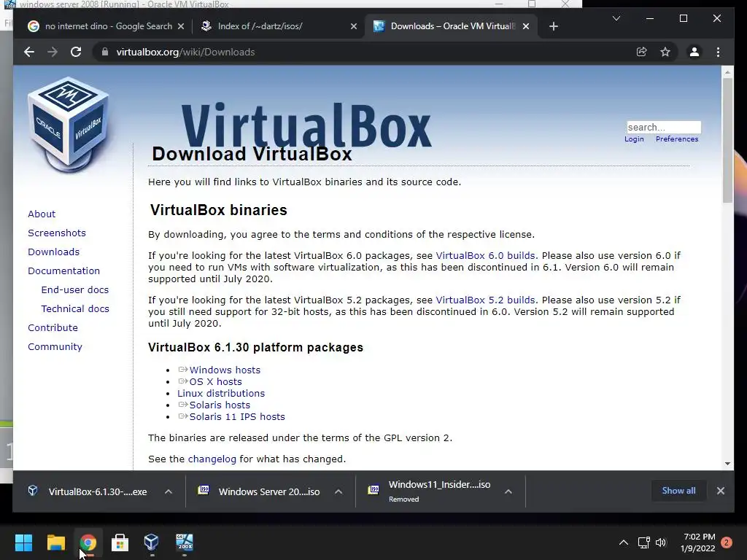Screen dimensions: 747x560
Task: Open the About sidebar link
Action: click(42, 214)
